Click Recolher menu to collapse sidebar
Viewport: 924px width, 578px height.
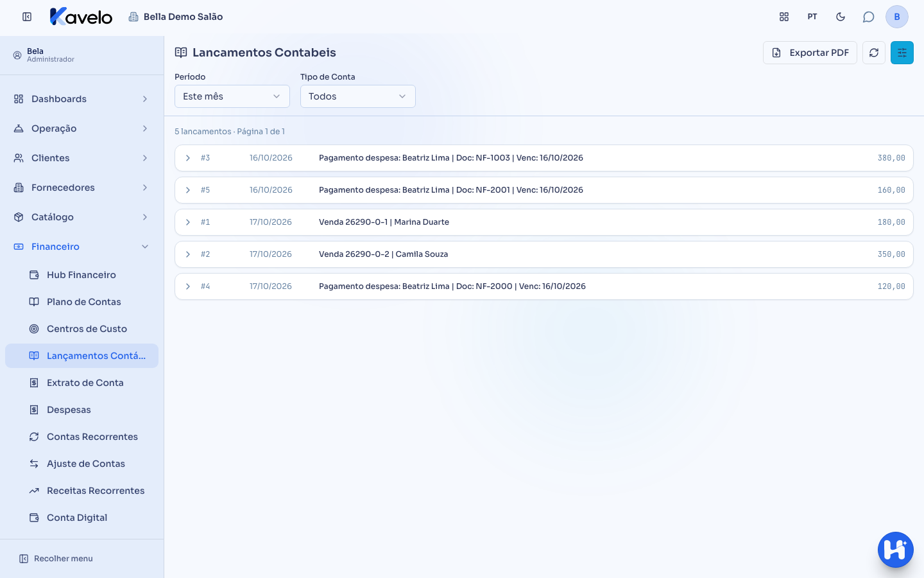click(x=56, y=559)
